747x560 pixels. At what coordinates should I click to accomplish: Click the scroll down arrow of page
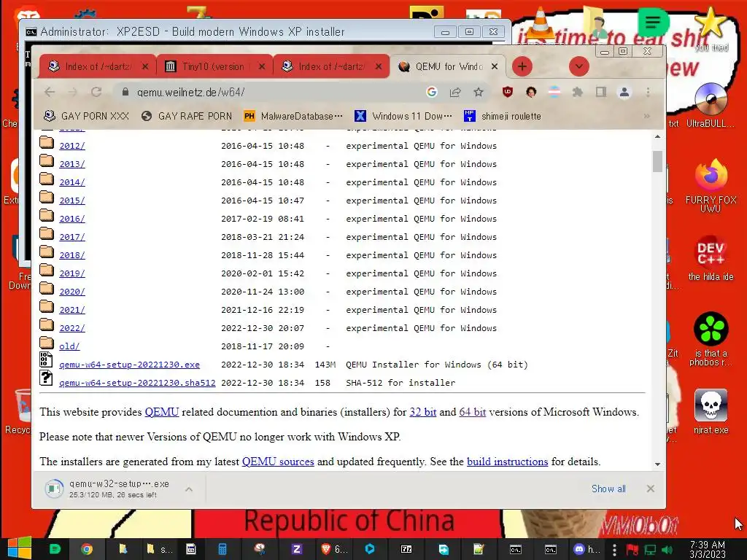657,464
